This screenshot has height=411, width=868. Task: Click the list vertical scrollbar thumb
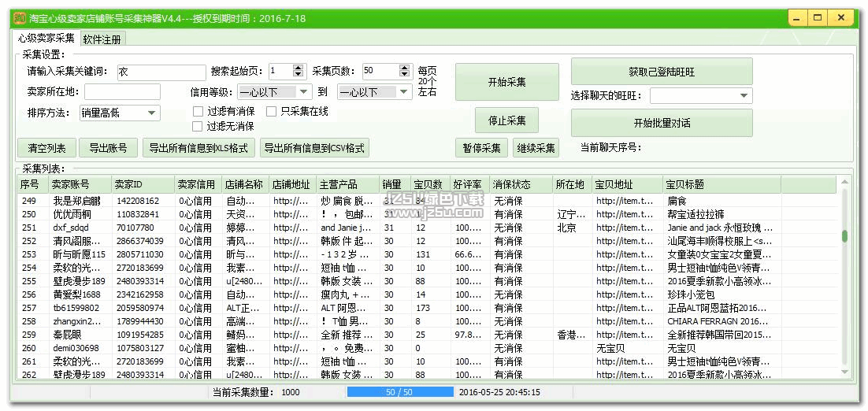844,236
